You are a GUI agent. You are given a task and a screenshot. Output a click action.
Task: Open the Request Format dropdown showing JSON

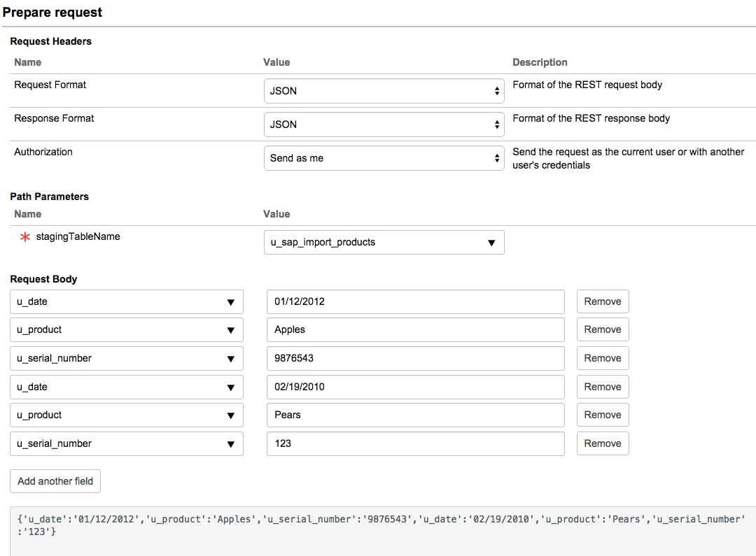(x=384, y=90)
